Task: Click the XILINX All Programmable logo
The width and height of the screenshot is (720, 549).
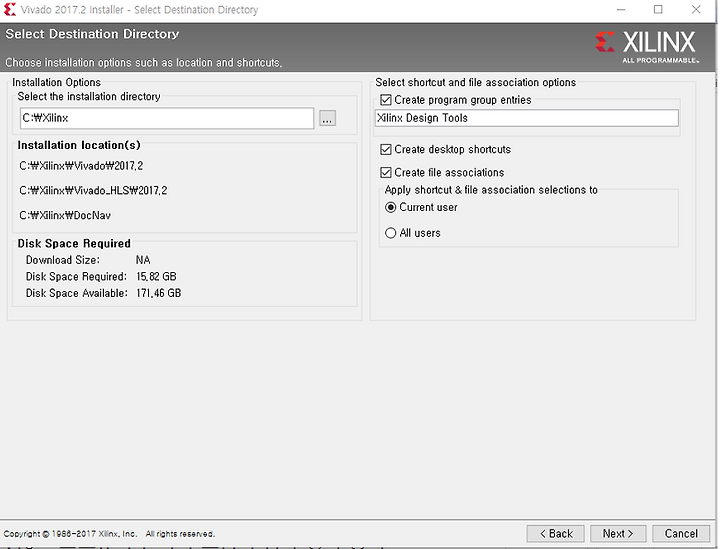Action: click(x=647, y=47)
